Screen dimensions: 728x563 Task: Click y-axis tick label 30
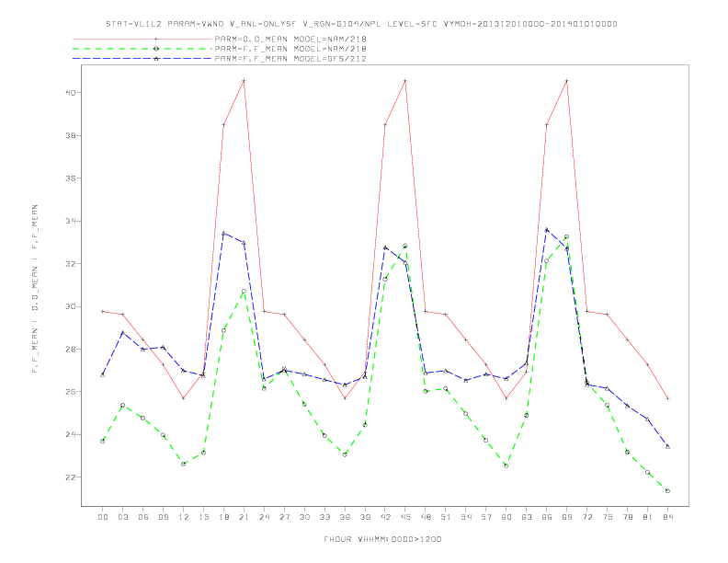[71, 306]
